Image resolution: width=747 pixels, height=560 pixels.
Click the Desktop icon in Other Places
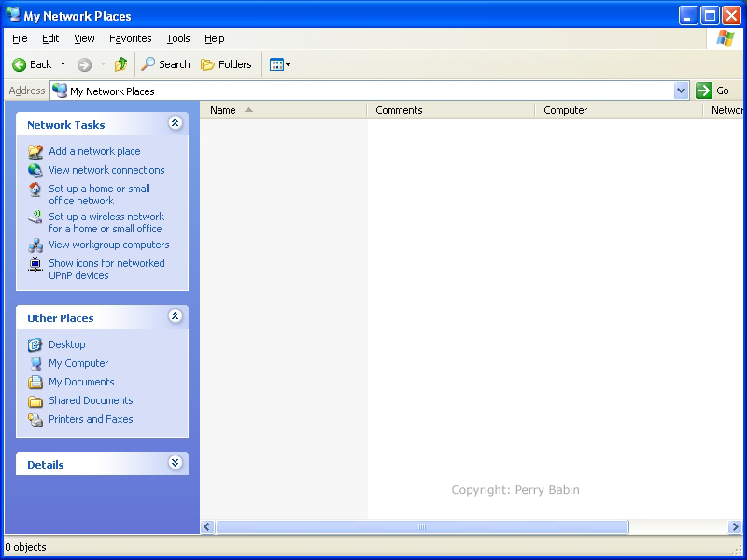[35, 344]
